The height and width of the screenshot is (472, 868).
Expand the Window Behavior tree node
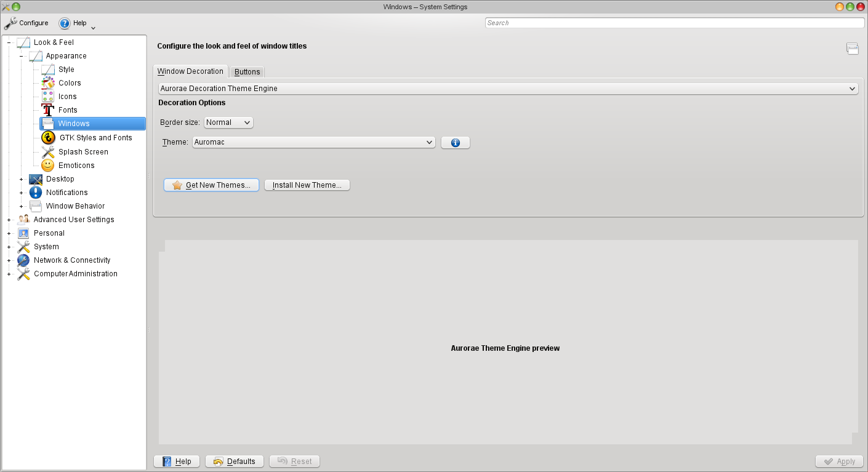click(21, 206)
